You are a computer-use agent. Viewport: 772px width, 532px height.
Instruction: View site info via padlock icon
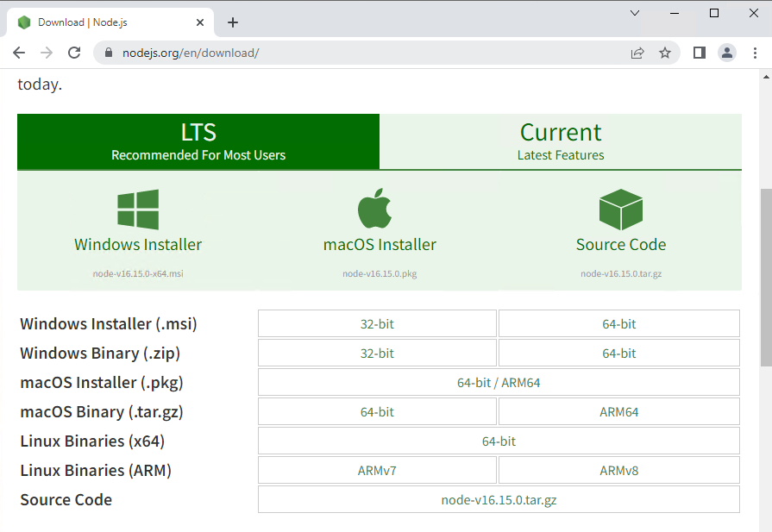(109, 53)
